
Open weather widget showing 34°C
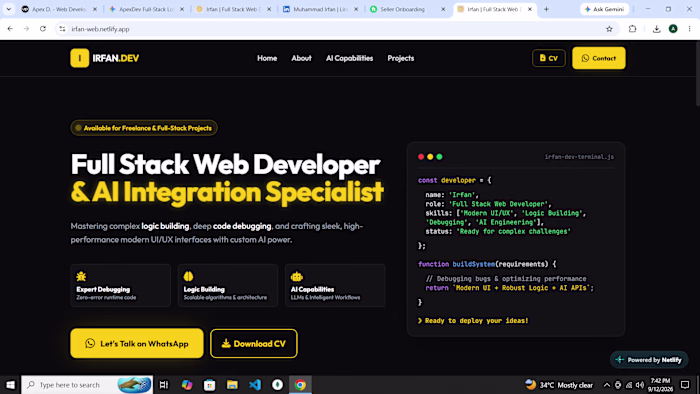[559, 385]
